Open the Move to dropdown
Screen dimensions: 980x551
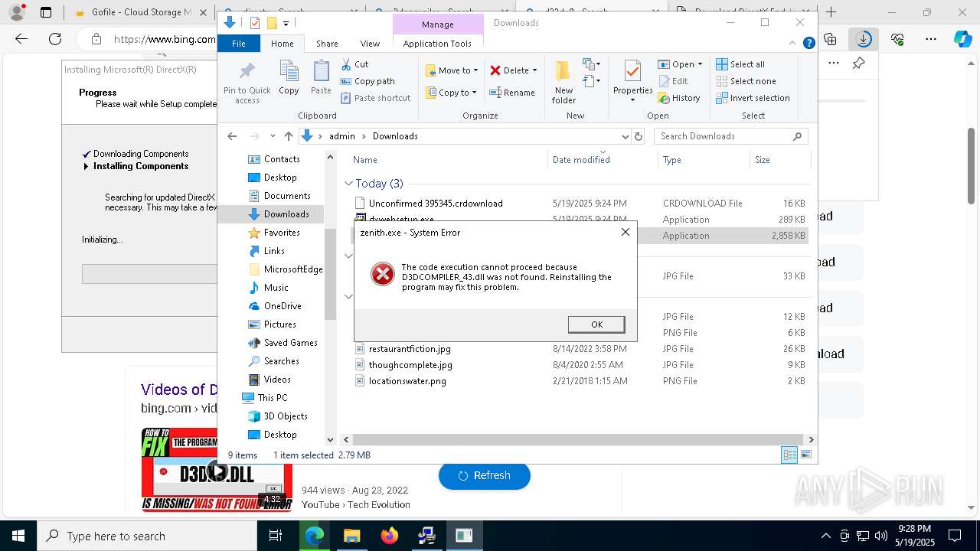click(452, 70)
